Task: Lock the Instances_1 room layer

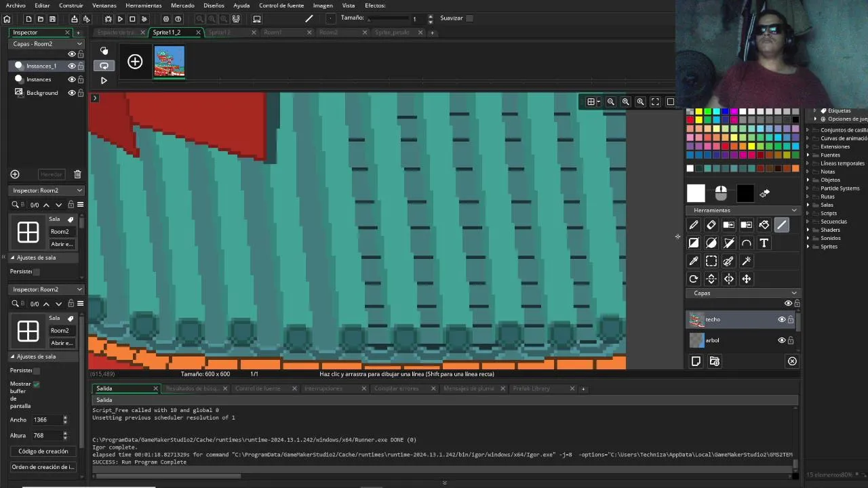Action: pyautogui.click(x=81, y=66)
